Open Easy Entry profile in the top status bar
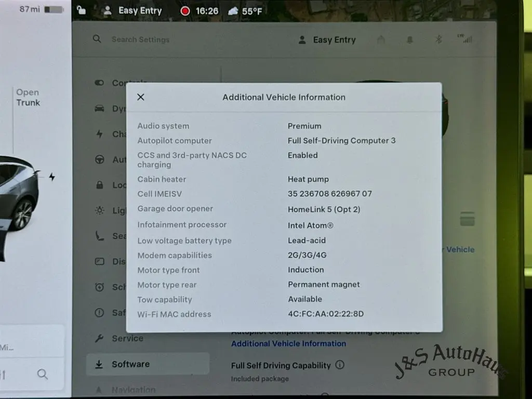The image size is (532, 399). click(x=133, y=10)
